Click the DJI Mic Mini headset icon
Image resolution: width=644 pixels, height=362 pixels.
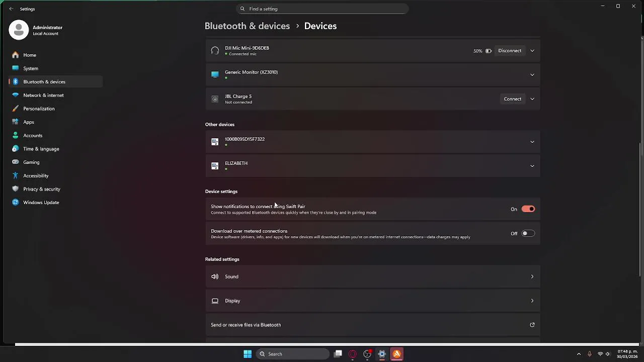[x=215, y=51]
